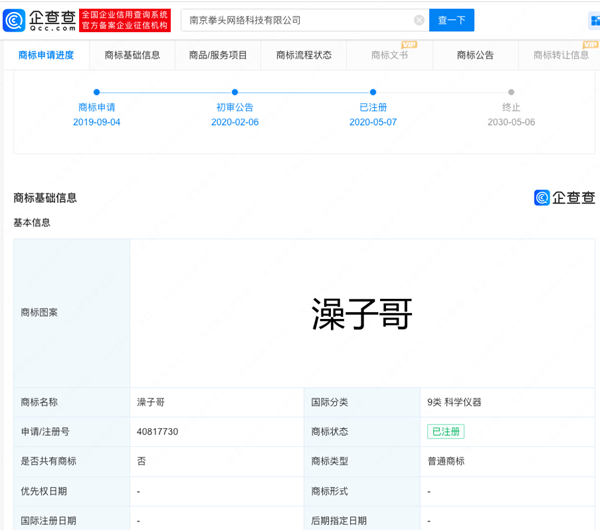The width and height of the screenshot is (600, 530).
Task: Select the 已注册 timeline marker
Action: click(x=373, y=92)
